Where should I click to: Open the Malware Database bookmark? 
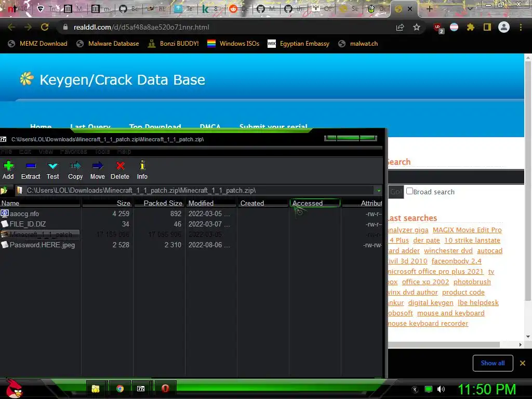point(108,44)
